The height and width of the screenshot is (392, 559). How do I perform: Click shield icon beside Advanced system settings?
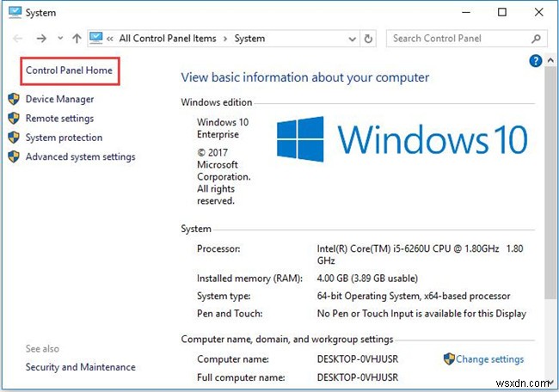(x=14, y=156)
